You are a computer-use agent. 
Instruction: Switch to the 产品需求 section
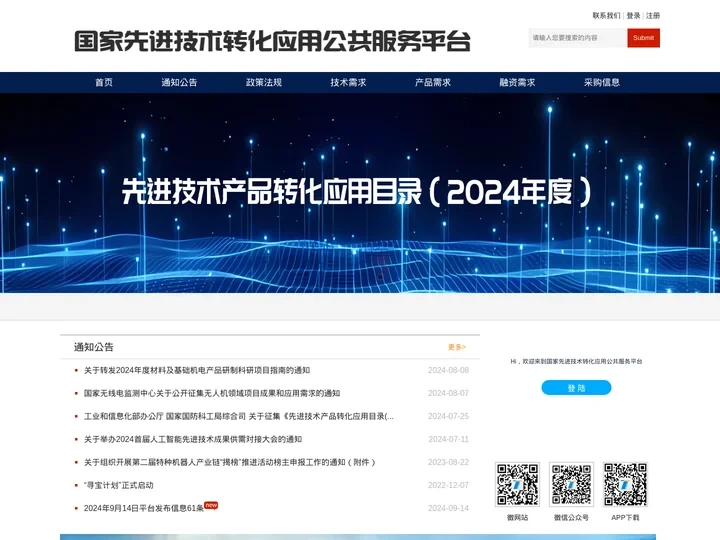433,82
